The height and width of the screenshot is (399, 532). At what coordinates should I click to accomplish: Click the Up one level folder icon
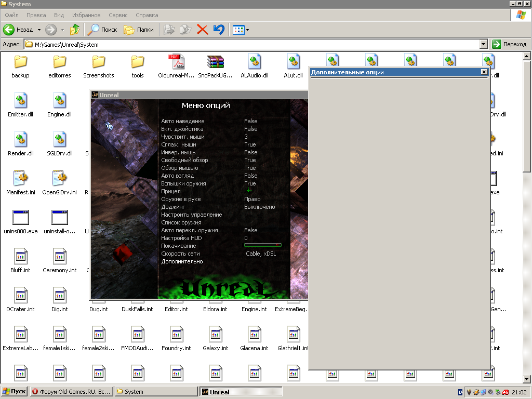tap(75, 30)
